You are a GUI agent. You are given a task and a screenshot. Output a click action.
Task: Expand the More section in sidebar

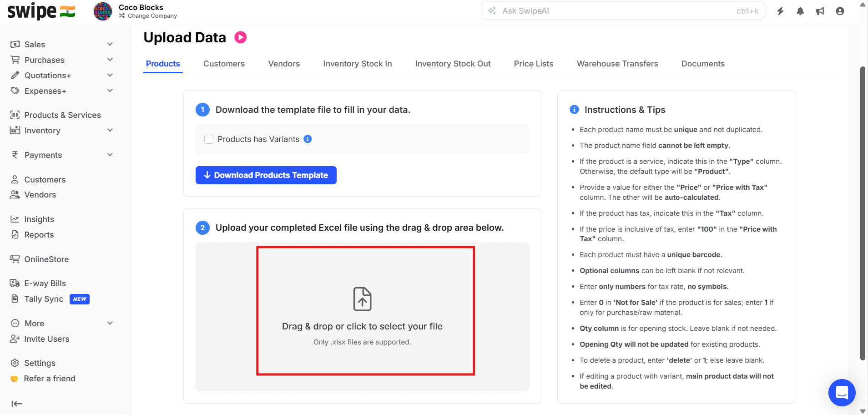110,324
